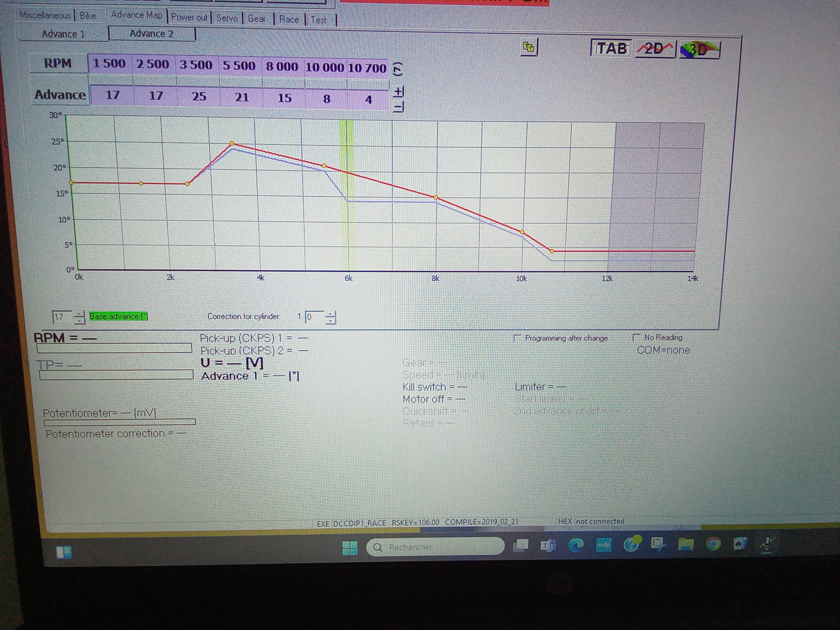Open the widgets icon at taskbar left
The width and height of the screenshot is (840, 630).
point(63,552)
